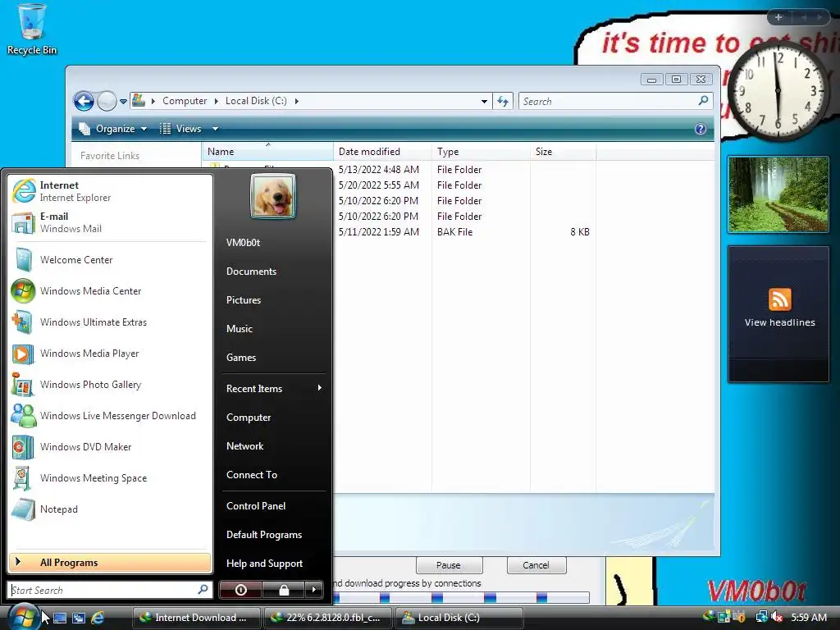Click Computer in the address breadcrumb
The height and width of the screenshot is (630, 840).
185,101
